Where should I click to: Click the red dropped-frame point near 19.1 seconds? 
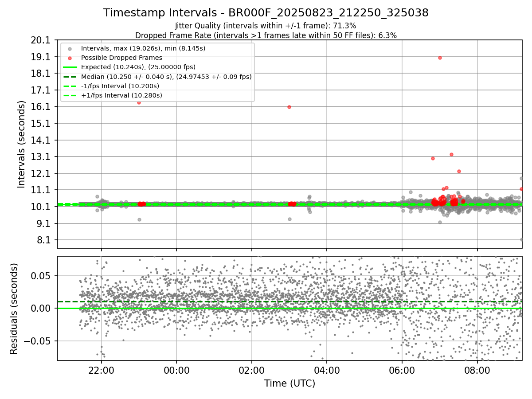click(x=440, y=58)
